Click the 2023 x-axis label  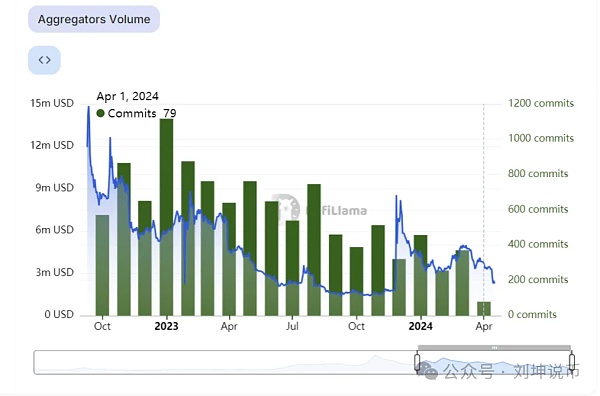166,326
